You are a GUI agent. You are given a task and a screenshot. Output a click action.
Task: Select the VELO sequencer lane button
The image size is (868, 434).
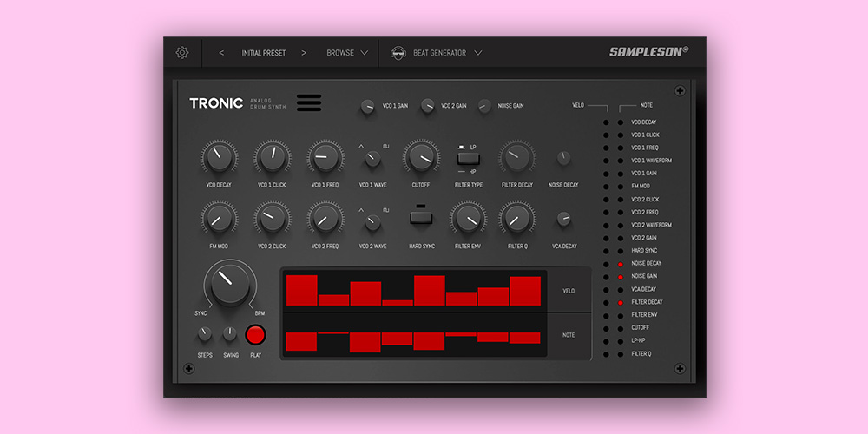pyautogui.click(x=569, y=291)
